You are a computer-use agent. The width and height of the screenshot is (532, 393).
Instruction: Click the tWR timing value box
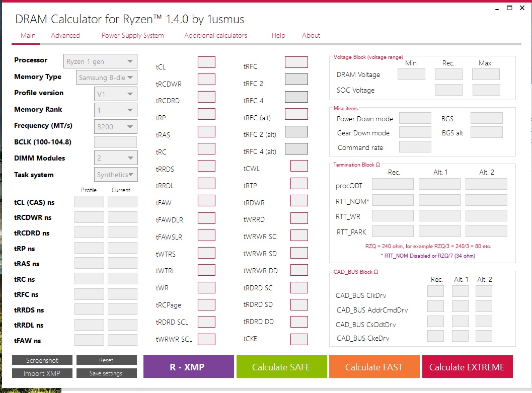click(x=207, y=287)
